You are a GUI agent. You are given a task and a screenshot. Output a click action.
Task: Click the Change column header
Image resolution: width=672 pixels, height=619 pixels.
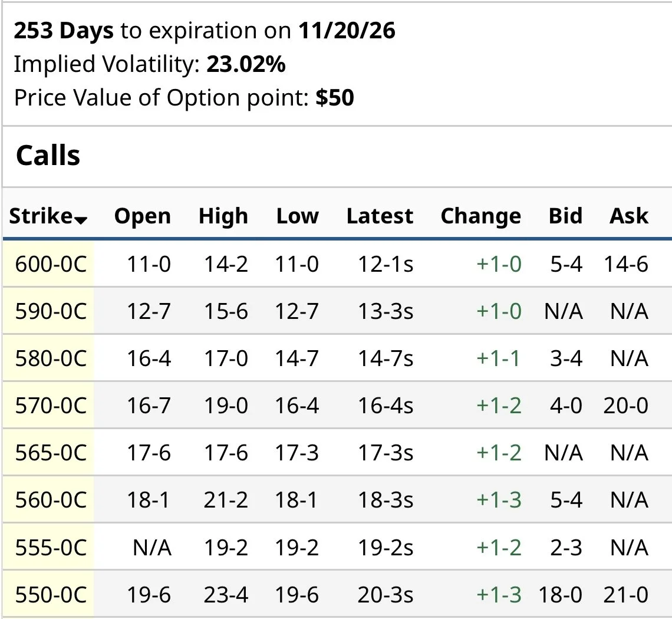tap(480, 216)
